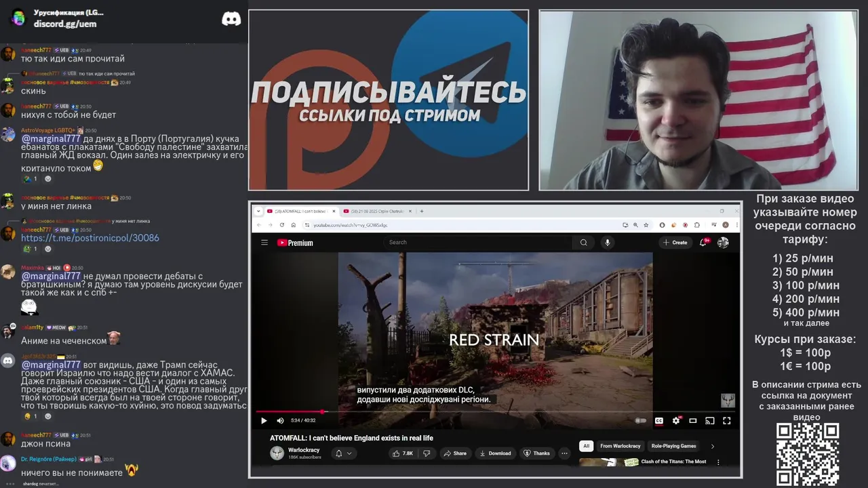Screen dimensions: 868x488
Task: Open browser home page button
Action: coord(293,225)
